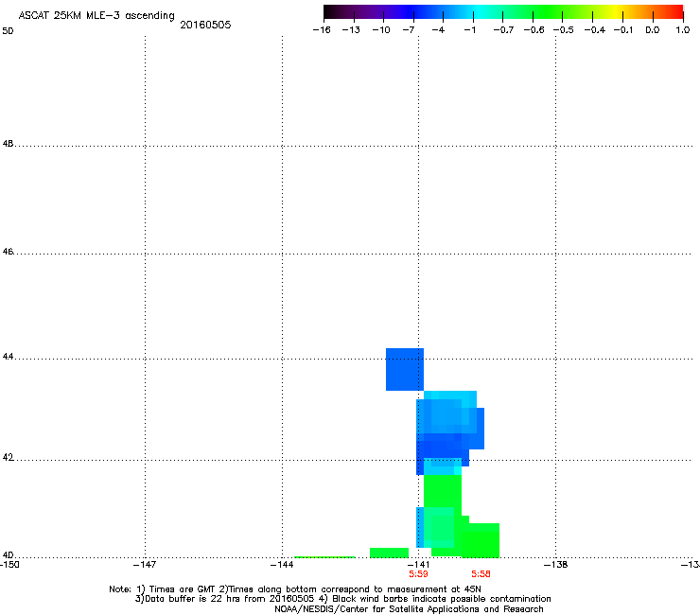Select the date label 20160505
The width and height of the screenshot is (700, 615).
pyautogui.click(x=205, y=25)
